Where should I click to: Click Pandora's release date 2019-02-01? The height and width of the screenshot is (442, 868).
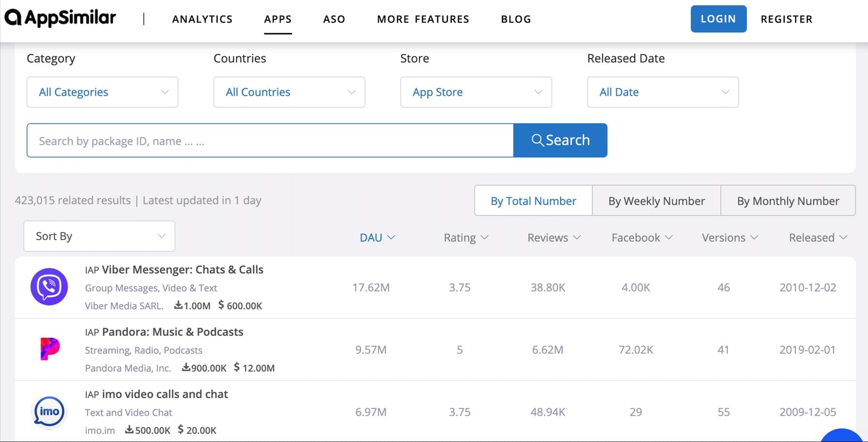click(808, 349)
